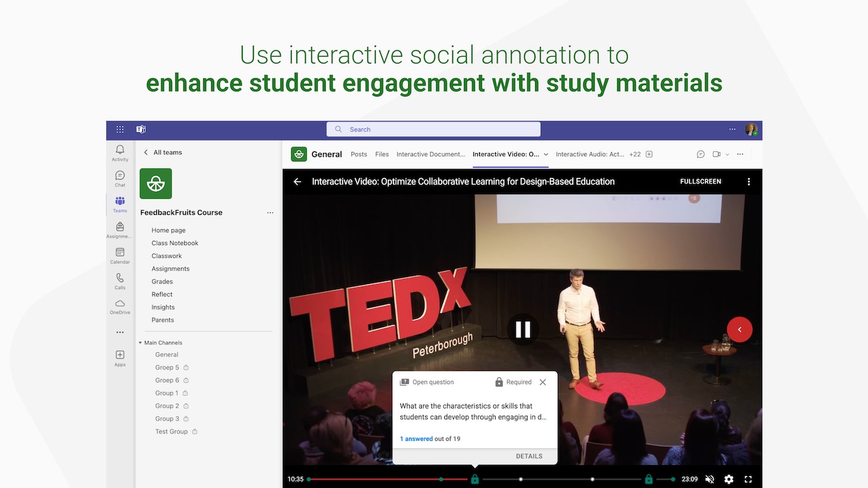Open the Teams app launcher grid
Image resolution: width=868 pixels, height=488 pixels.
(x=120, y=129)
